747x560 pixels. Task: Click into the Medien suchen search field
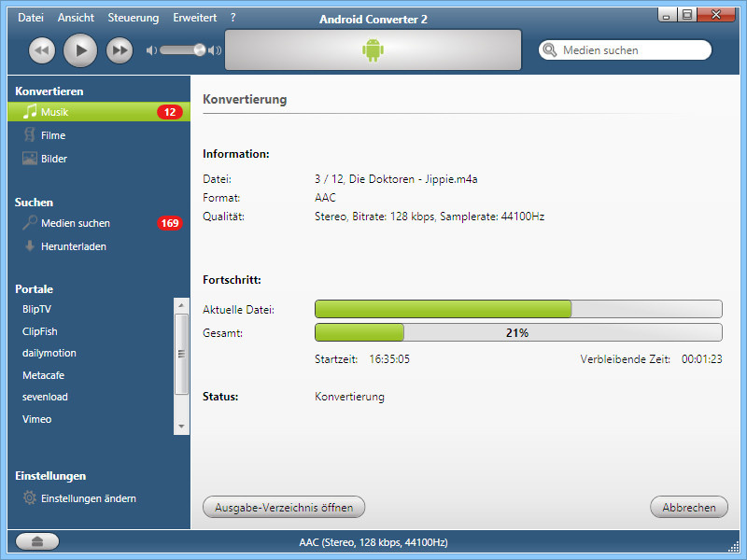coord(625,50)
